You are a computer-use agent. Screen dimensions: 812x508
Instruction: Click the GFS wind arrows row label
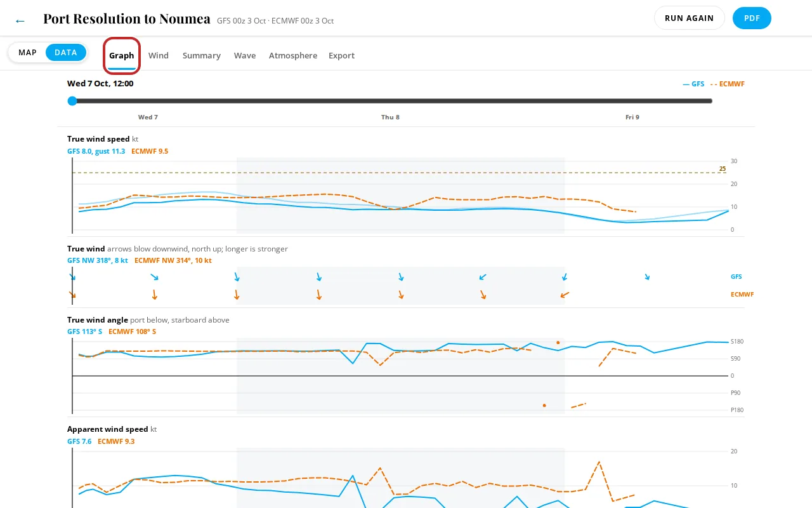pyautogui.click(x=737, y=277)
